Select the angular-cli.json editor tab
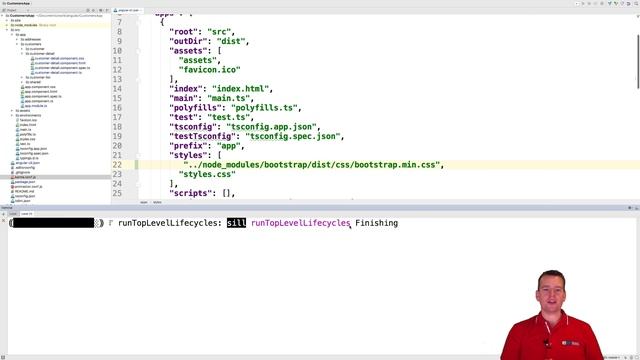Screen dimensions: 640x360 click(x=127, y=10)
